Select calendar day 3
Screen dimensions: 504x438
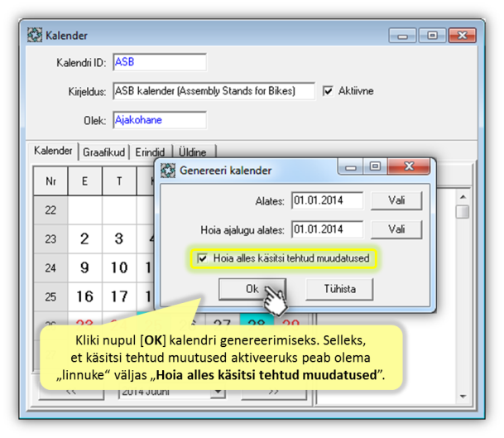coord(119,239)
